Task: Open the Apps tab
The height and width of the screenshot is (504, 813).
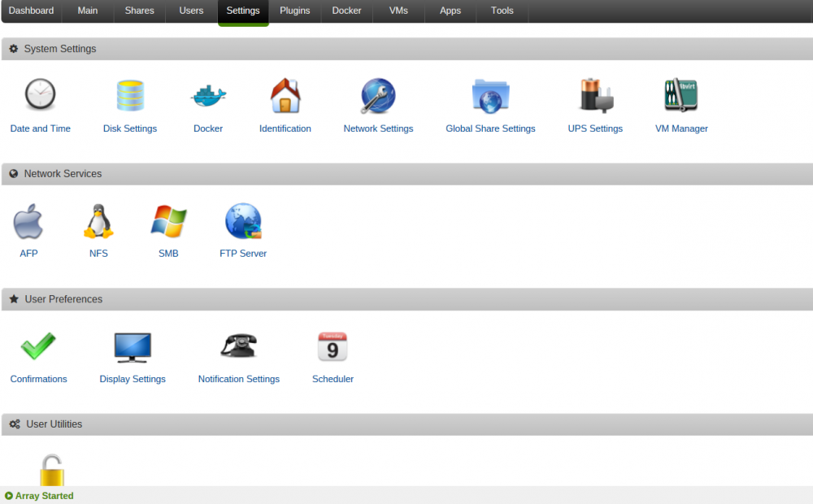Action: point(450,11)
